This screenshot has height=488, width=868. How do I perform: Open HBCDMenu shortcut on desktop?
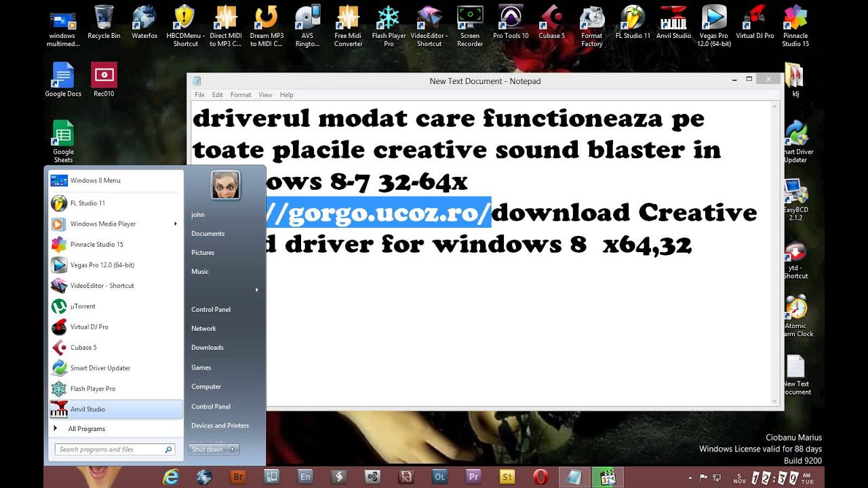[185, 24]
